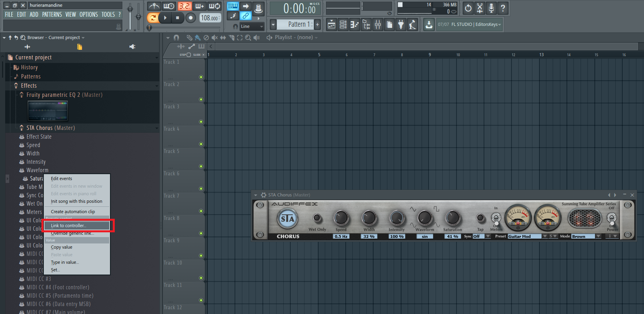Click the help question mark icon

coord(503,8)
